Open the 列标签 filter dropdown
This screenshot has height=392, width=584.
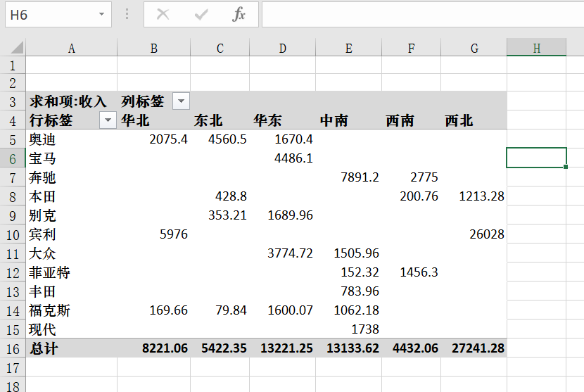coord(181,101)
